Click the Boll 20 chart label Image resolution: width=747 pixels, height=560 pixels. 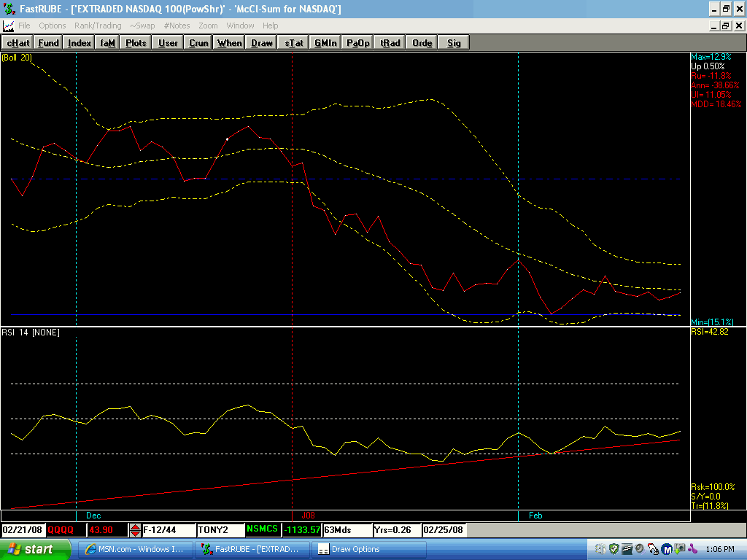point(17,58)
